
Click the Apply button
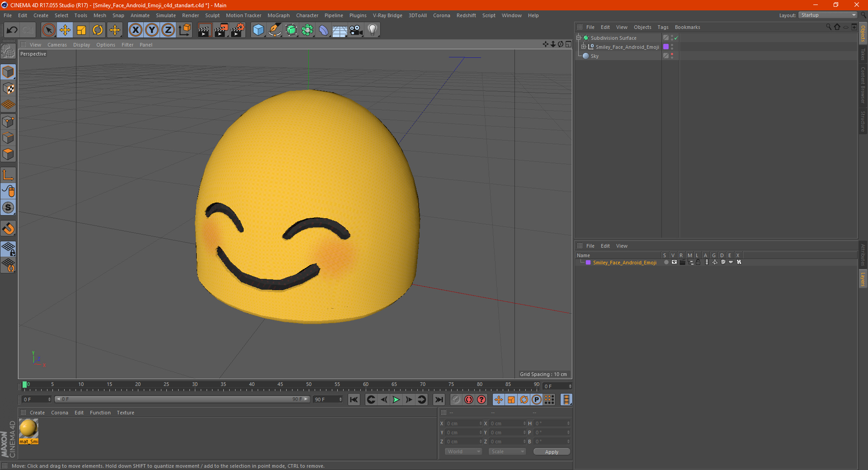pos(552,451)
